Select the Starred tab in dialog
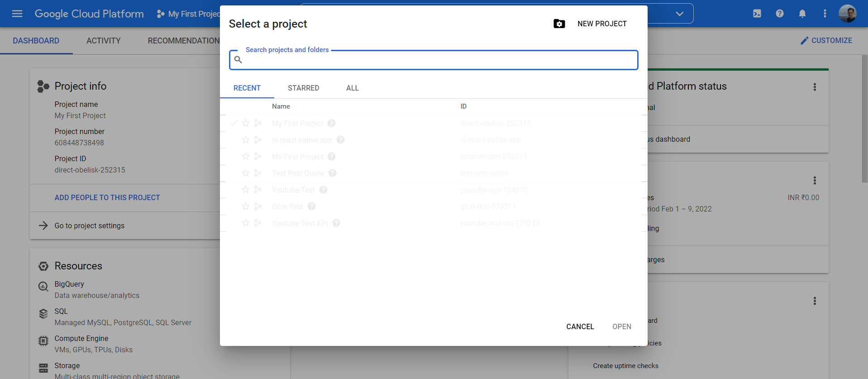 304,88
